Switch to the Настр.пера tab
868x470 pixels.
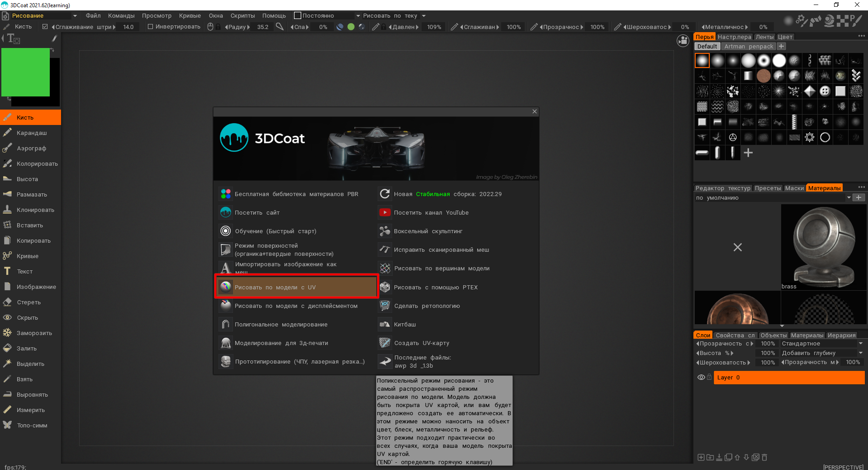tap(735, 37)
